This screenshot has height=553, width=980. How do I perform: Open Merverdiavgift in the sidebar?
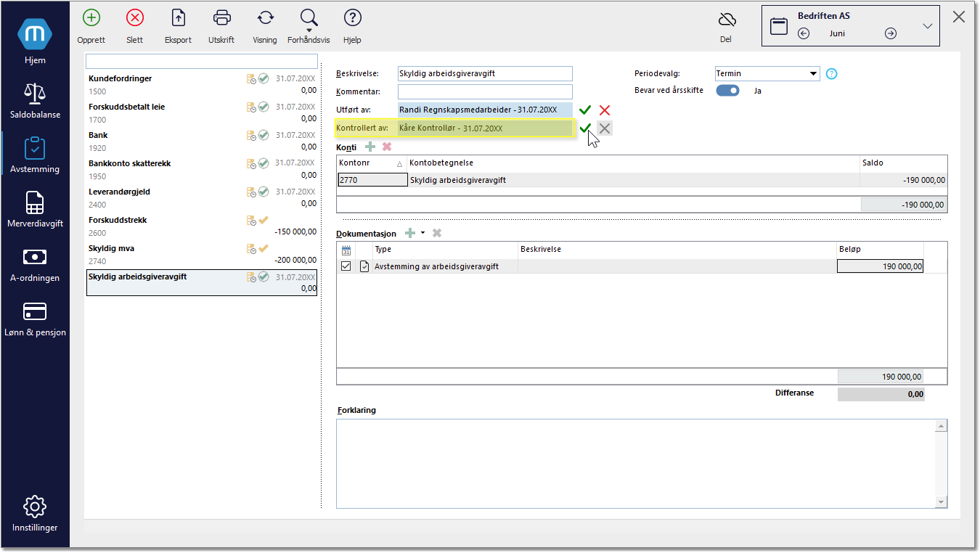pos(35,209)
